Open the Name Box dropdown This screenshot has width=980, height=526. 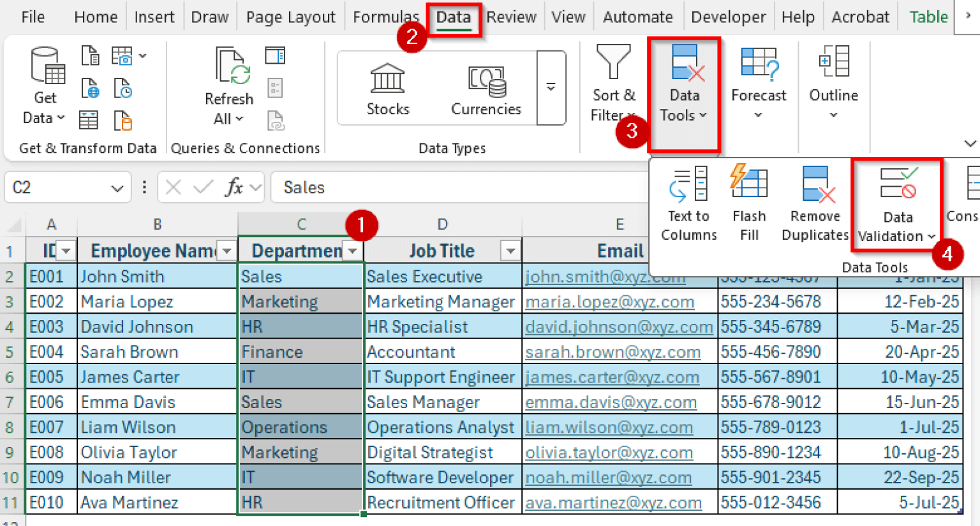117,187
